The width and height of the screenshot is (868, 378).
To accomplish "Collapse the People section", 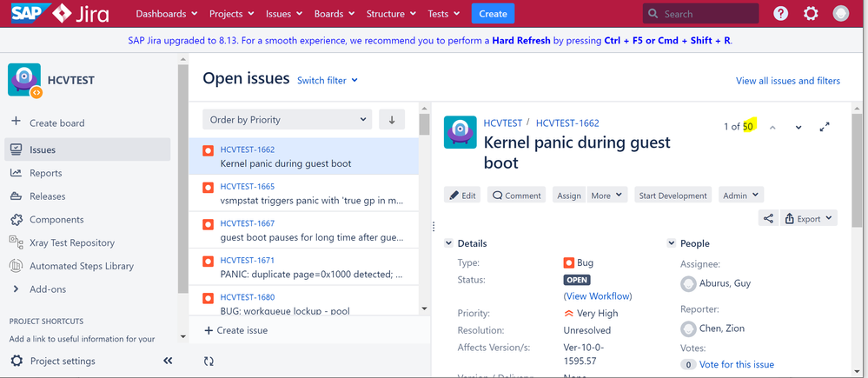I will (671, 243).
